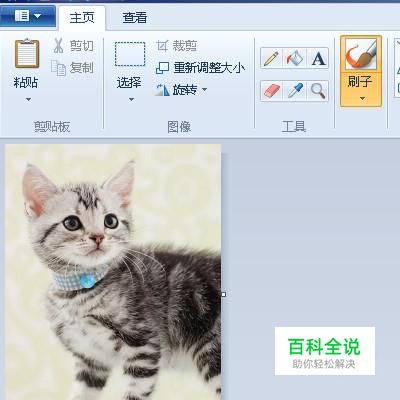Click the Crop (裁剪) button

click(177, 46)
